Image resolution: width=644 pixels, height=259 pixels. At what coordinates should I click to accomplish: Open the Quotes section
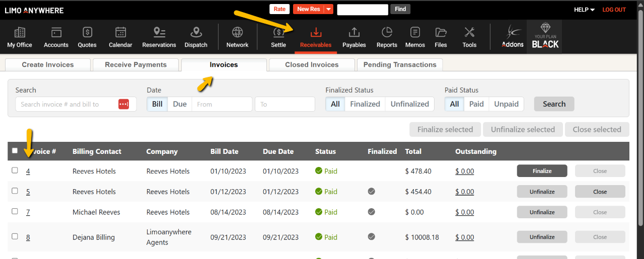(x=87, y=33)
